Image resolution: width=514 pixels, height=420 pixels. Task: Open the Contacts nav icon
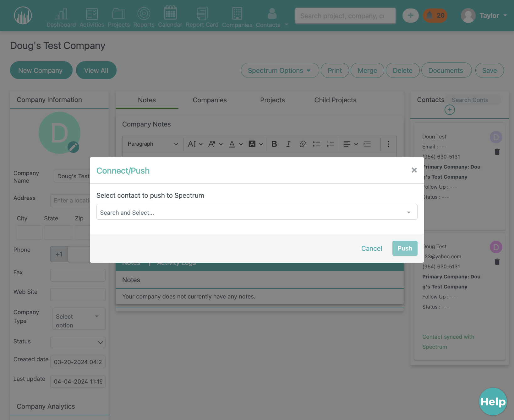[268, 17]
